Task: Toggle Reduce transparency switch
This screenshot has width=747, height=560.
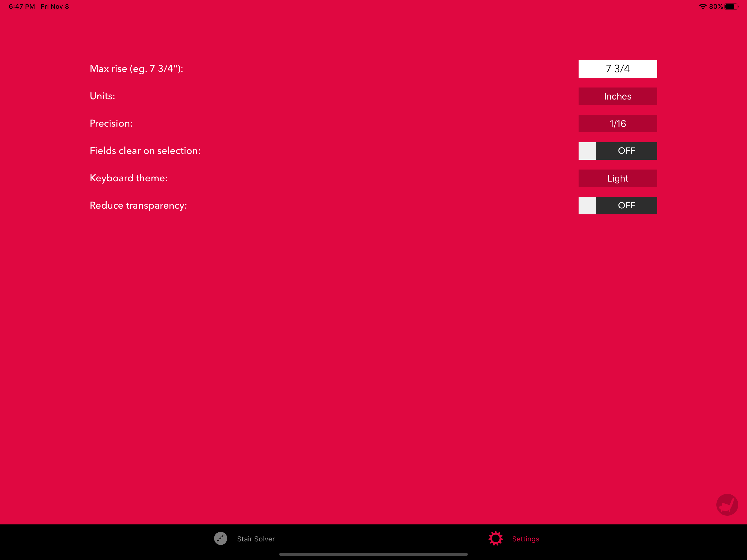Action: [x=618, y=206]
